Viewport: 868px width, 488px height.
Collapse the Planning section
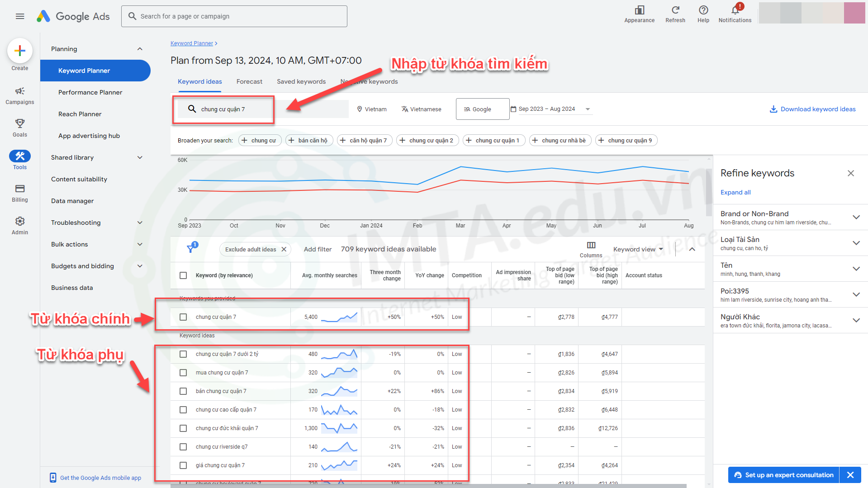(x=140, y=49)
